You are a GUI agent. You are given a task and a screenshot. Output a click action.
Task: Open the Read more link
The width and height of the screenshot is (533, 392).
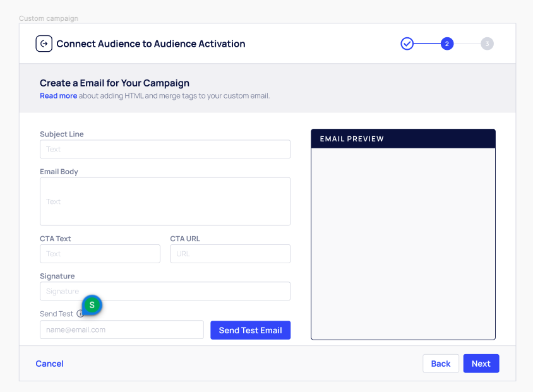point(58,96)
